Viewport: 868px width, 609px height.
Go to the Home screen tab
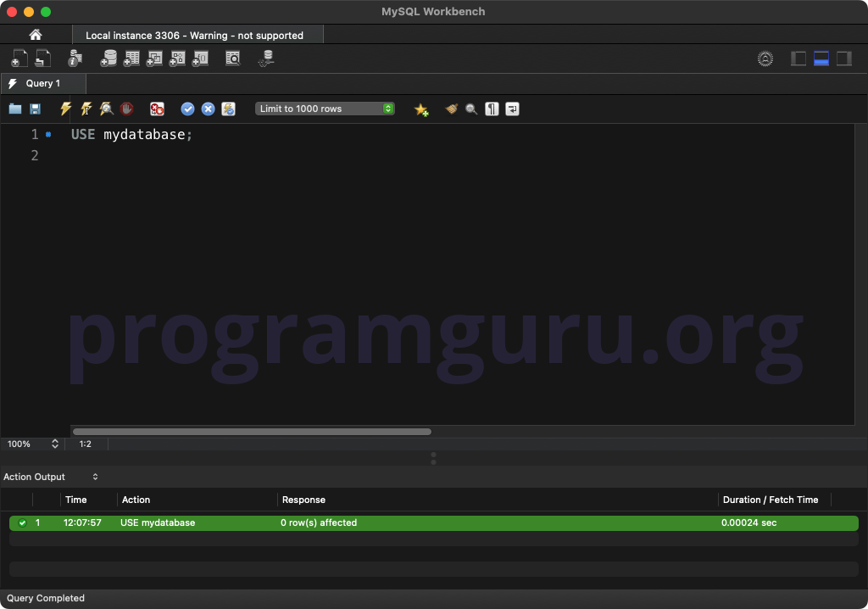click(35, 35)
